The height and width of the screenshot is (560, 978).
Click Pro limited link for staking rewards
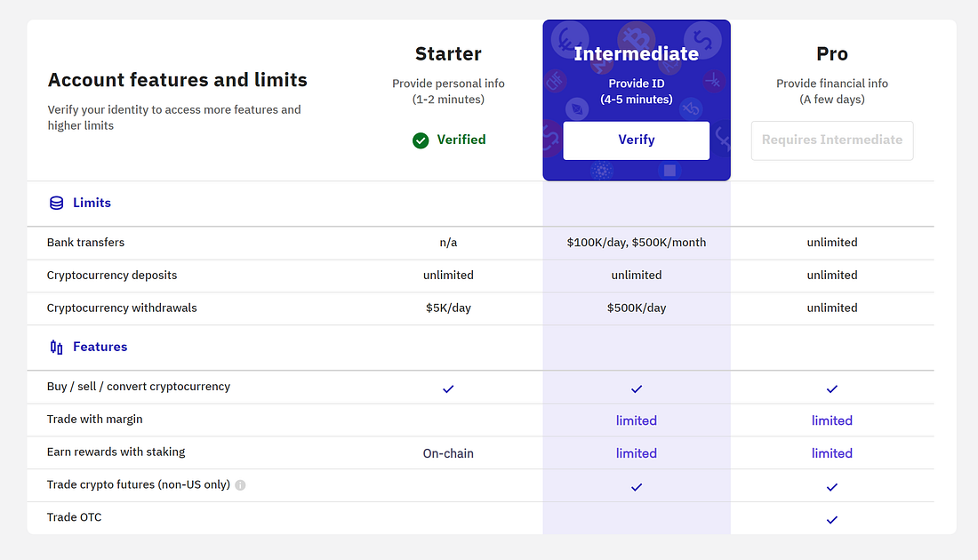(x=832, y=453)
